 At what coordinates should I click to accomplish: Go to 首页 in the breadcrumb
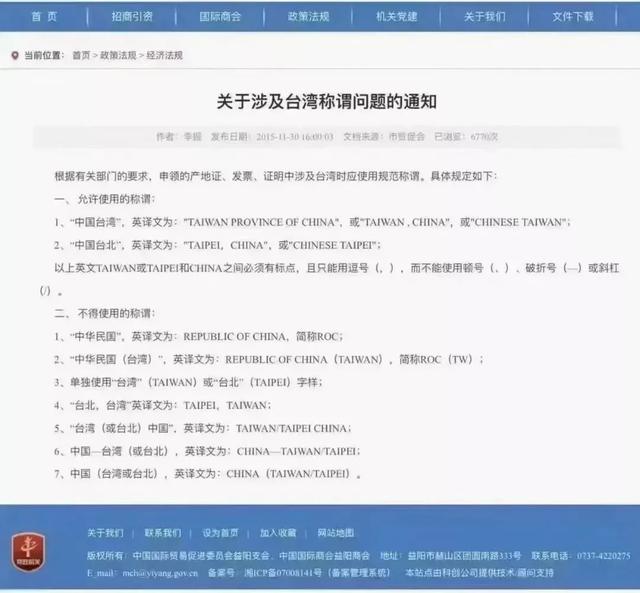[81, 55]
